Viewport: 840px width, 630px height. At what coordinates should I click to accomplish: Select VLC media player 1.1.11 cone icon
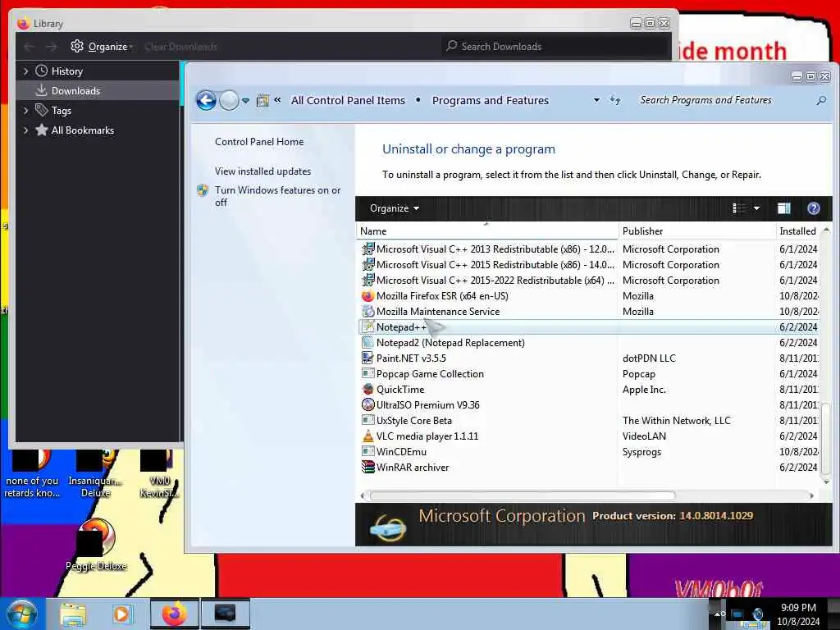click(x=368, y=436)
